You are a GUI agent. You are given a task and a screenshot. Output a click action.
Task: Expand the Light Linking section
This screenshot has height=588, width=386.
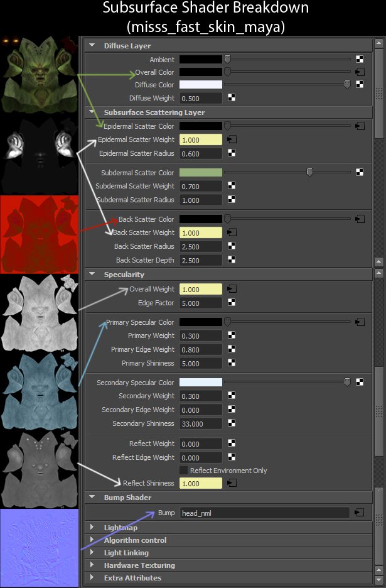tap(92, 552)
